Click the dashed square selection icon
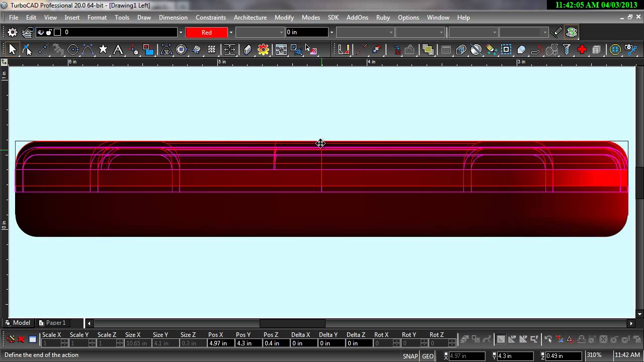Screen dimensions: 644x362 tap(506, 49)
